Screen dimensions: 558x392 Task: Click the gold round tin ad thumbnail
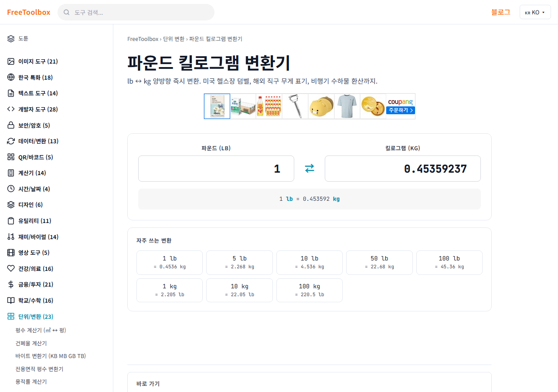(x=373, y=106)
